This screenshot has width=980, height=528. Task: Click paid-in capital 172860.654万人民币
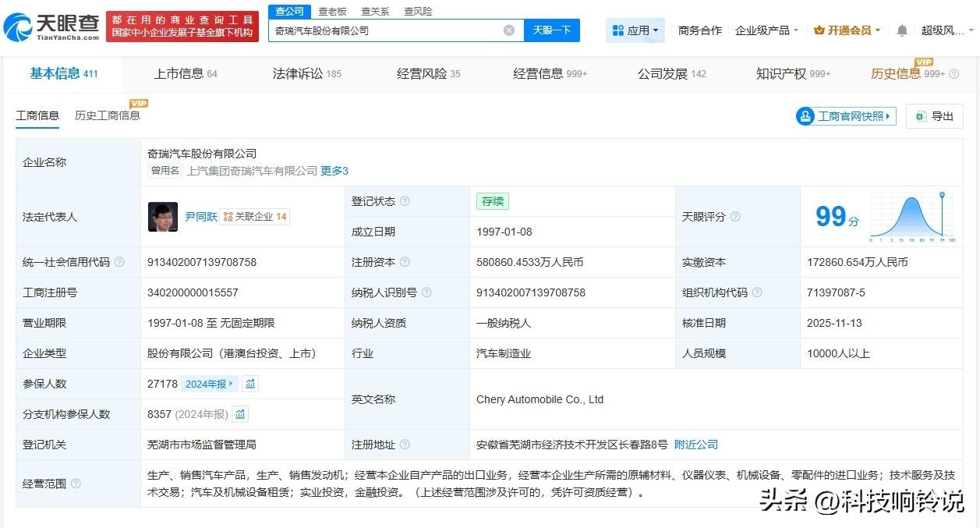tap(858, 262)
